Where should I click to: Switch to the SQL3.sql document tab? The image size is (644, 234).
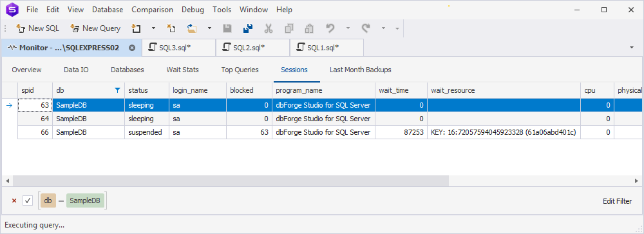(178, 48)
